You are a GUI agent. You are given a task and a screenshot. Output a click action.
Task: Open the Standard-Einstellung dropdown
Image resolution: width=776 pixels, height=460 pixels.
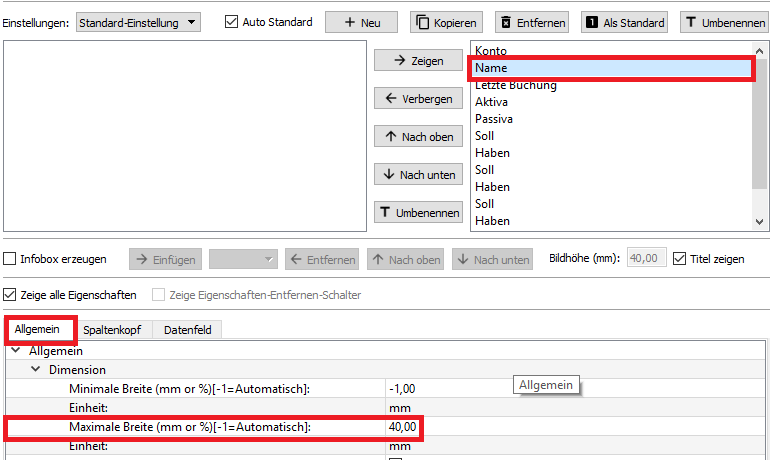coord(138,22)
